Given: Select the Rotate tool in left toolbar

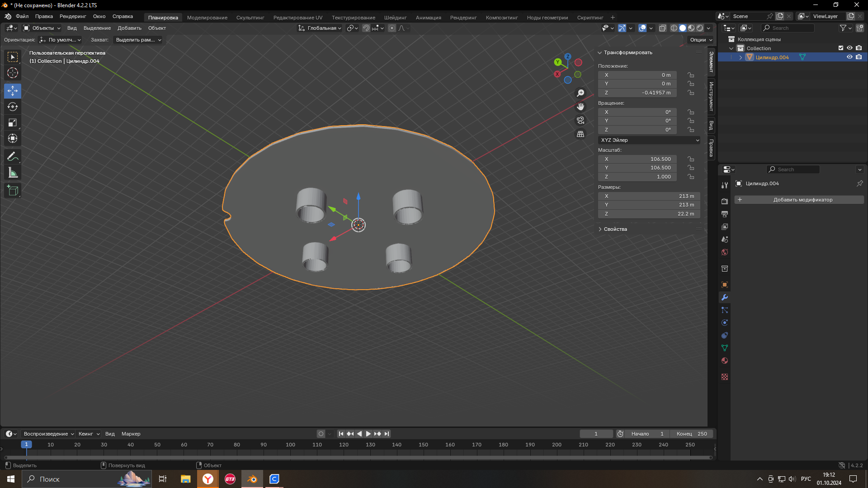Looking at the screenshot, I should (x=13, y=107).
